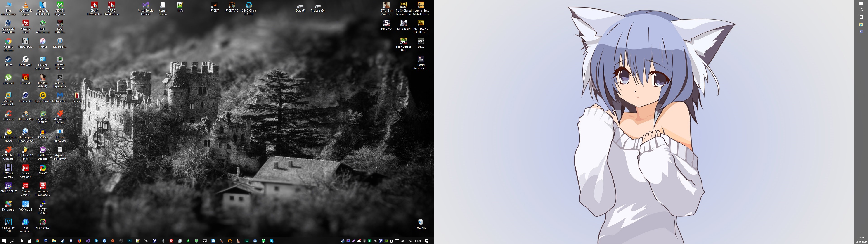The image size is (868, 244).
Task: Select the GeForce Experience desktop icon
Action: tap(60, 81)
